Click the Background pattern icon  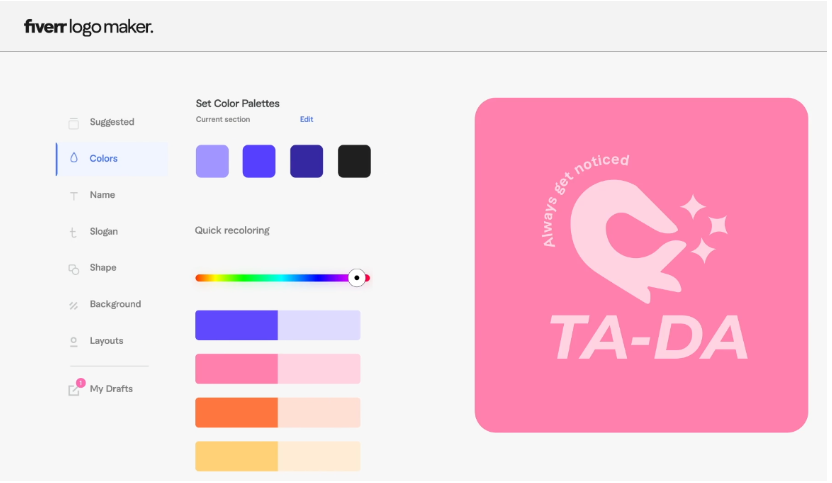click(x=74, y=305)
